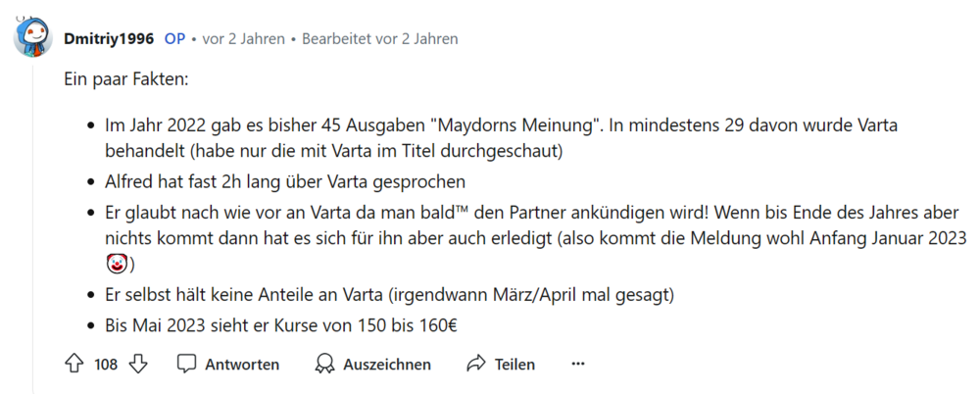Screen dimensions: 980x394
Task: Open the Dmitriy1996 user profile link
Action: click(109, 39)
